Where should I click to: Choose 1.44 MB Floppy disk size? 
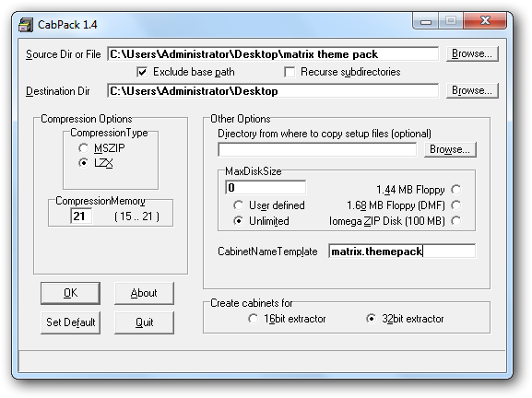pos(456,190)
